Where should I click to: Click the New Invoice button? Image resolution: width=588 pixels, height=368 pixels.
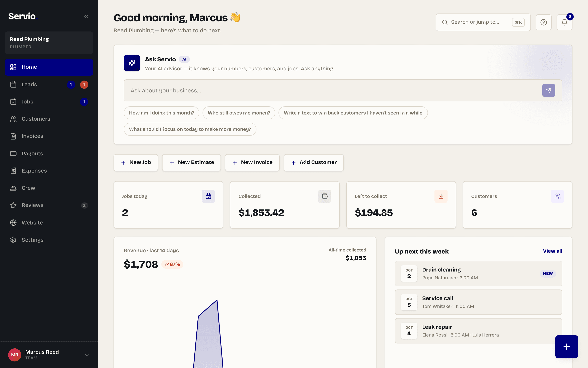point(252,162)
